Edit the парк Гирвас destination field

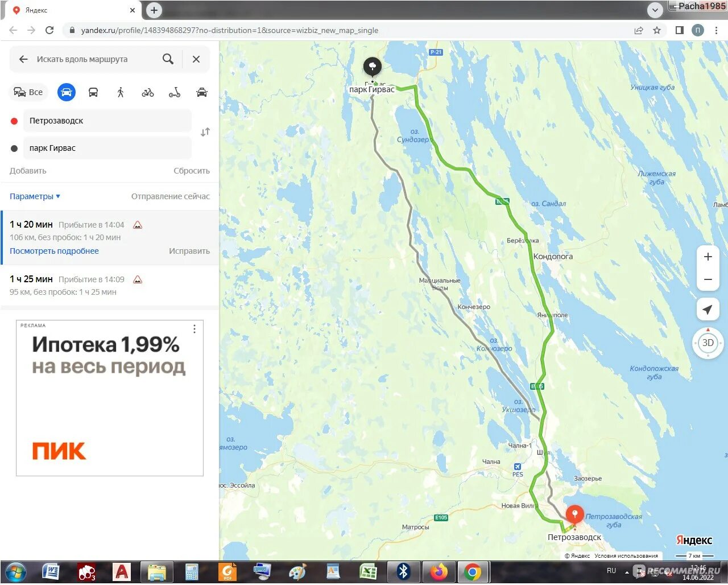107,148
